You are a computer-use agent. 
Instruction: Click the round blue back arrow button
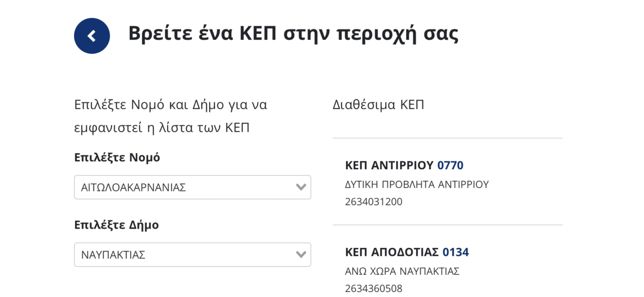tap(92, 36)
